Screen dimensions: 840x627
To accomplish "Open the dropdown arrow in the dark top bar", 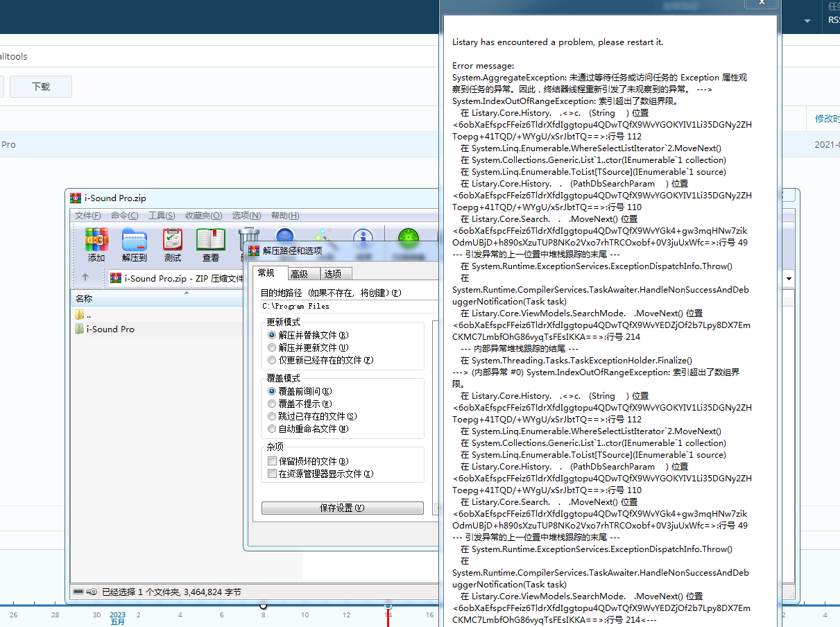I will coord(807,21).
